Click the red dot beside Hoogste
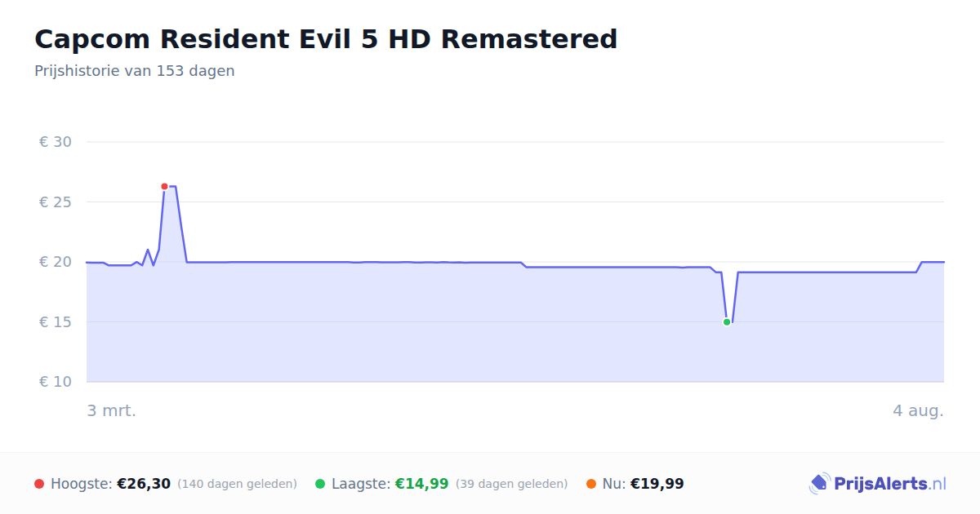This screenshot has height=514, width=980. point(39,484)
